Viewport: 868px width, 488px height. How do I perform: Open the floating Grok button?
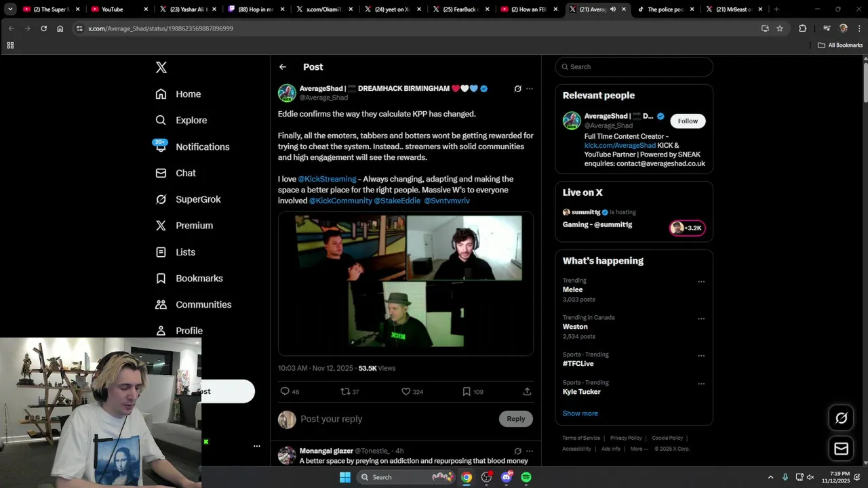coord(842,418)
